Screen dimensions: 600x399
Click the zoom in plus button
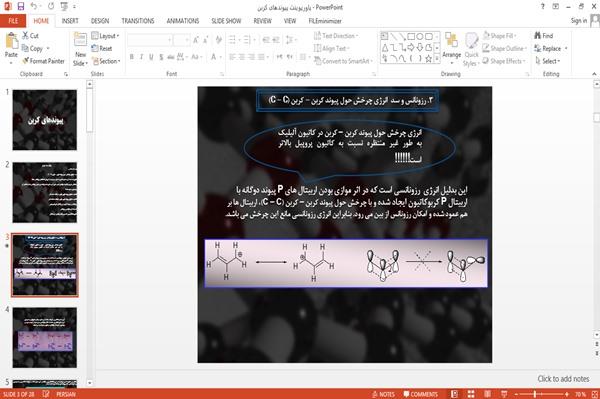[567, 394]
